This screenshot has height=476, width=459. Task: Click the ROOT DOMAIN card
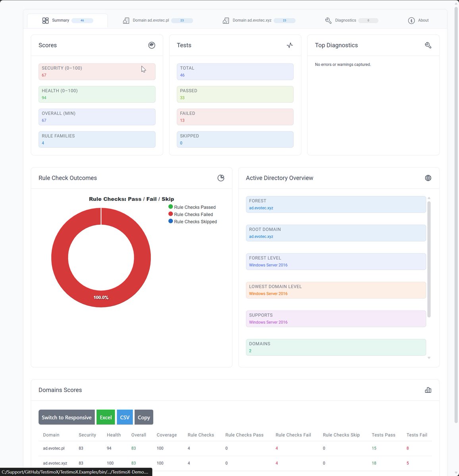tap(336, 233)
